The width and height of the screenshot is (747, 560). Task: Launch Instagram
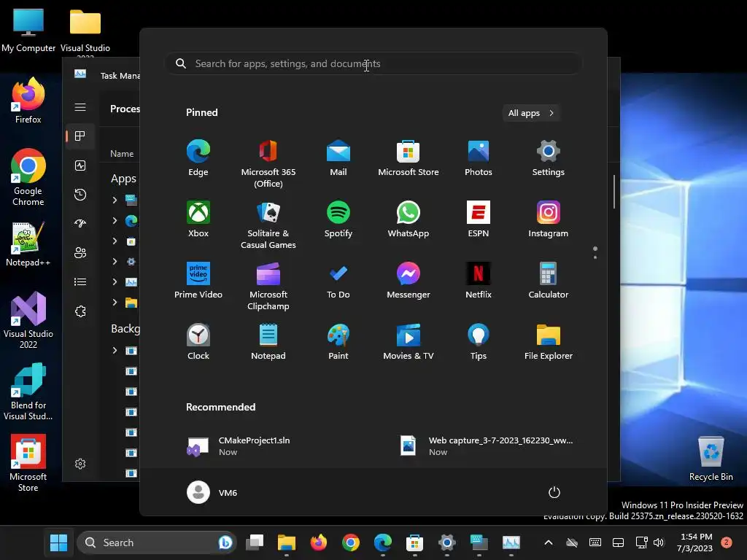(549, 219)
